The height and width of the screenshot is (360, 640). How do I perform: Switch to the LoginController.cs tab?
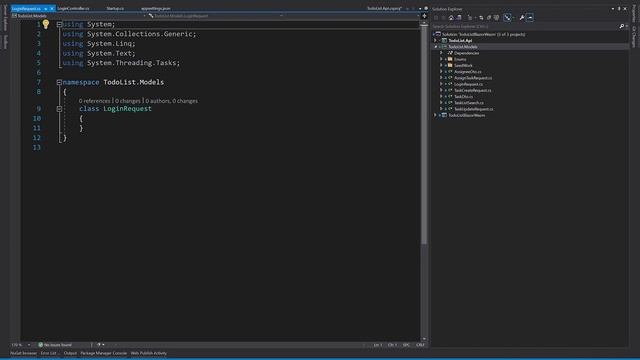[73, 9]
